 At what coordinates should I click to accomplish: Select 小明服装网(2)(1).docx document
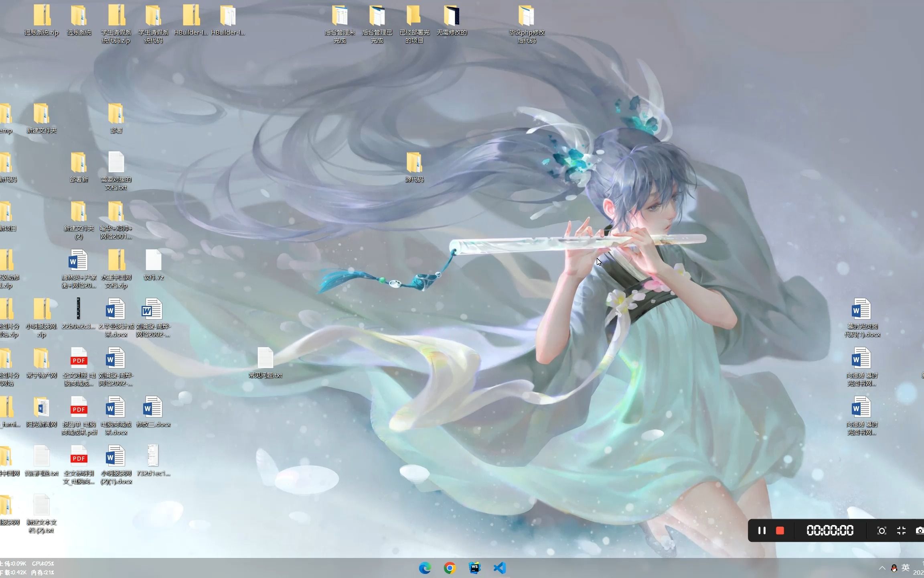(116, 465)
